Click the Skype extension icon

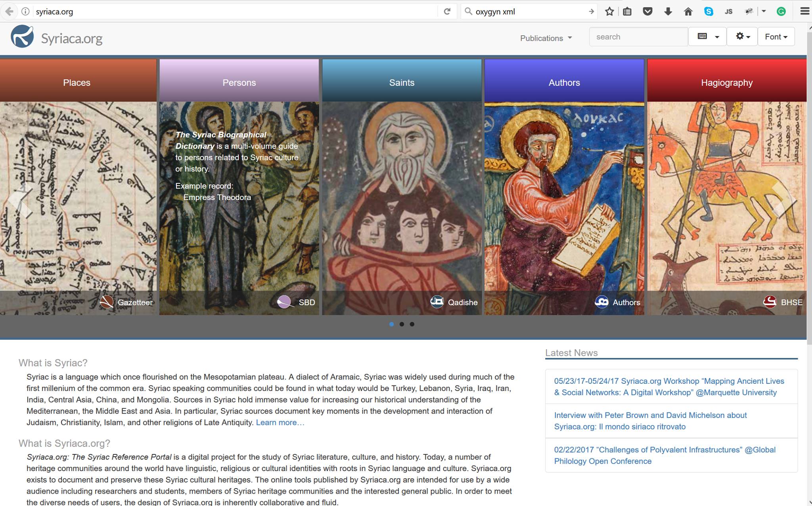click(x=709, y=12)
